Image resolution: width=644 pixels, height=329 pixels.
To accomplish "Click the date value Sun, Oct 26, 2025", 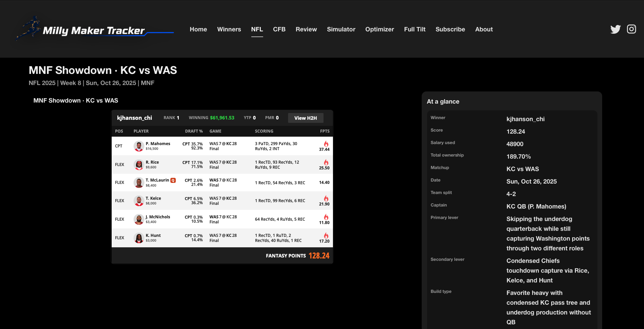I will [532, 181].
